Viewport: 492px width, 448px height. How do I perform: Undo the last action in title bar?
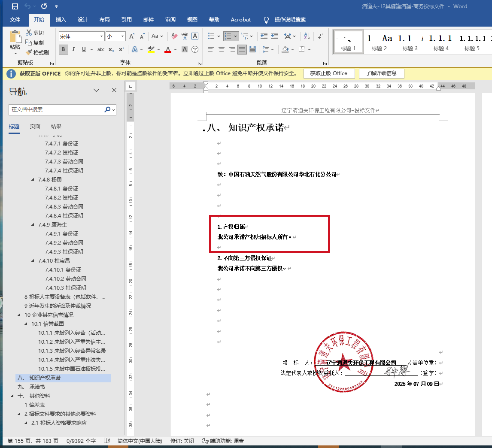tap(27, 6)
